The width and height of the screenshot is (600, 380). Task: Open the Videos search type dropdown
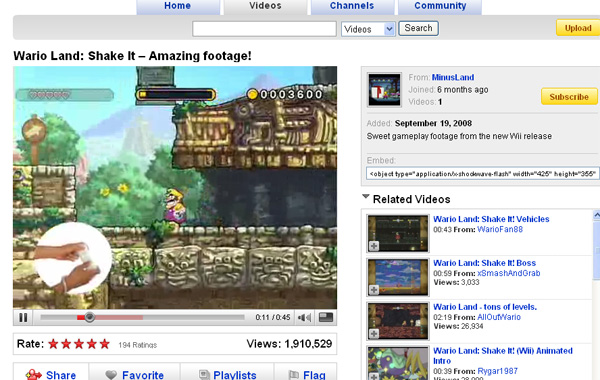[368, 29]
